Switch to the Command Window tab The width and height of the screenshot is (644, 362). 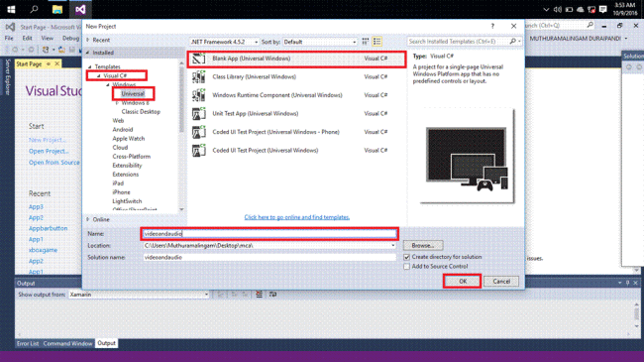[67, 343]
